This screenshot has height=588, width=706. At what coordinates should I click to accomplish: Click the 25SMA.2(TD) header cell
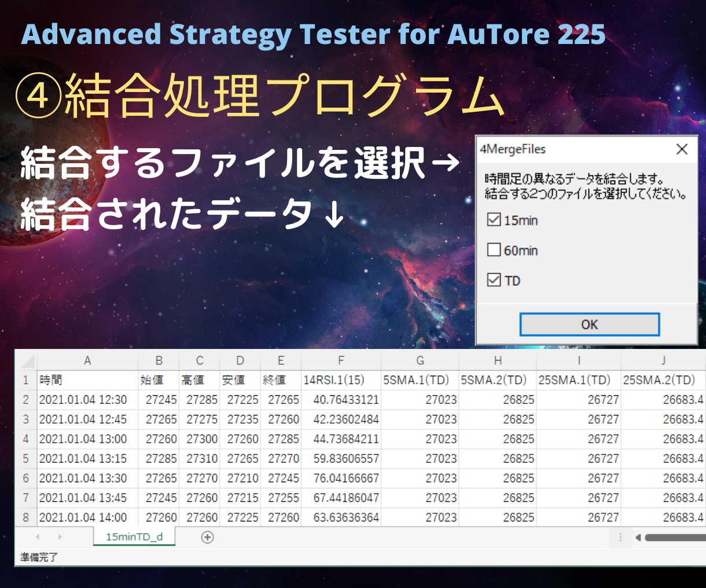(x=663, y=380)
